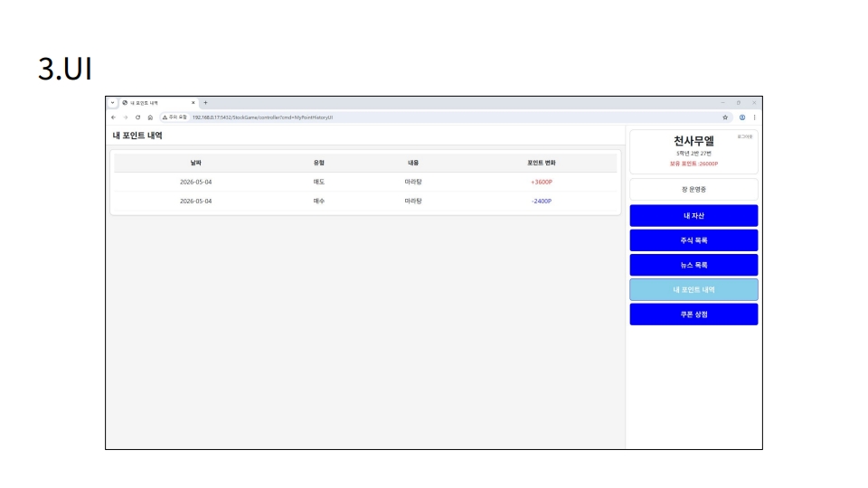Click 마라탕 in the 매도 row
This screenshot has width=868, height=488.
point(413,182)
